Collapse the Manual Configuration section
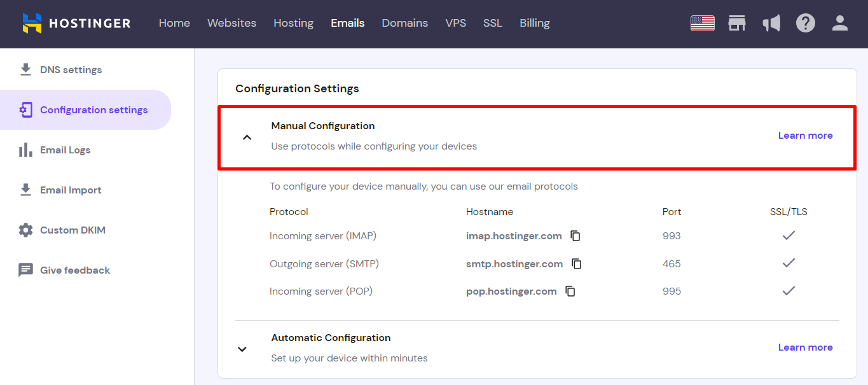The height and width of the screenshot is (385, 868). coord(247,137)
